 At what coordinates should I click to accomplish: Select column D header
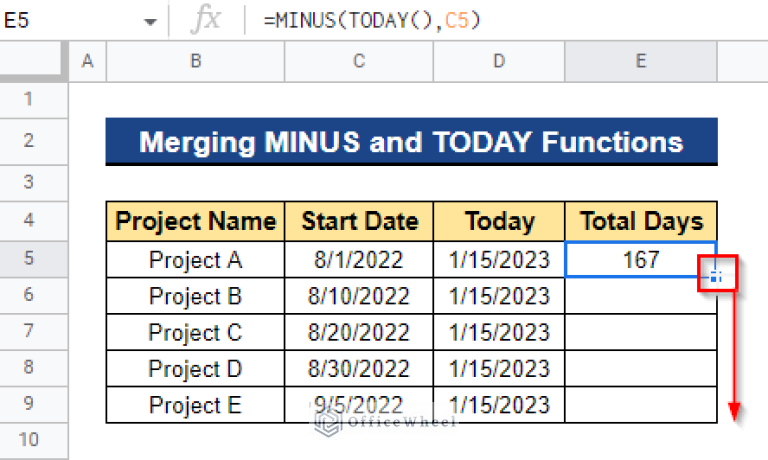499,62
